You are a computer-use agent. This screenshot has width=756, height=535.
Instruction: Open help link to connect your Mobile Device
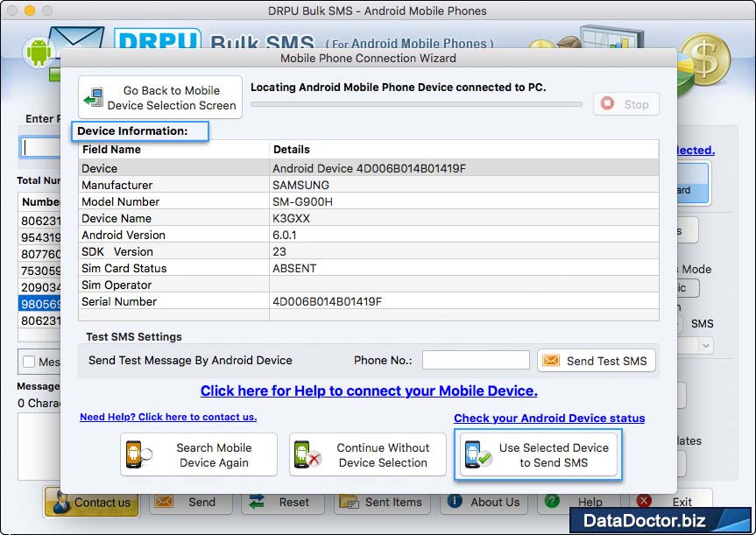click(369, 391)
